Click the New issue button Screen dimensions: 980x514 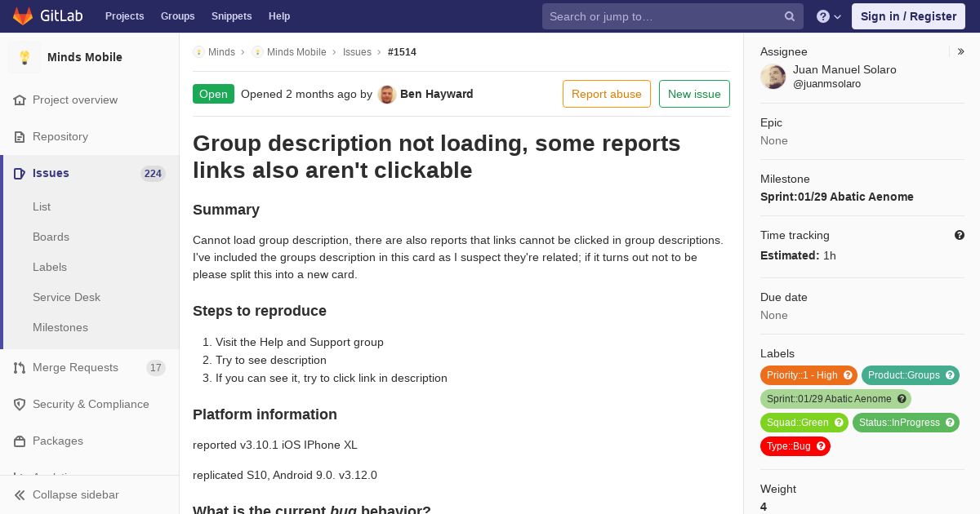[694, 94]
